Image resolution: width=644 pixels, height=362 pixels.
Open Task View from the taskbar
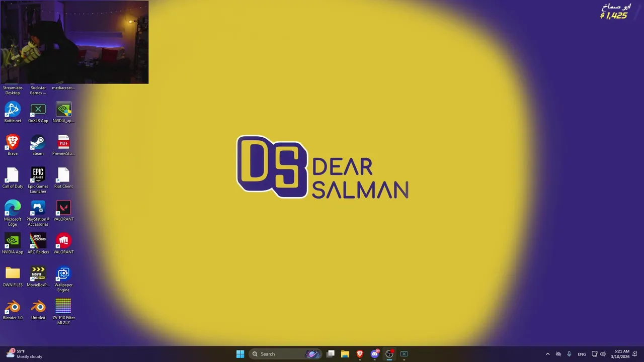331,354
